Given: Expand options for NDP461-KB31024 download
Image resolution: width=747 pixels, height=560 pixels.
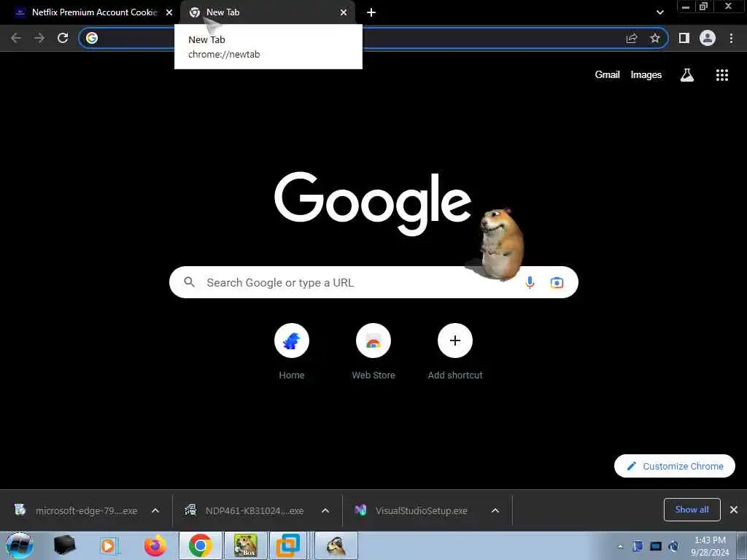Looking at the screenshot, I should pyautogui.click(x=325, y=510).
